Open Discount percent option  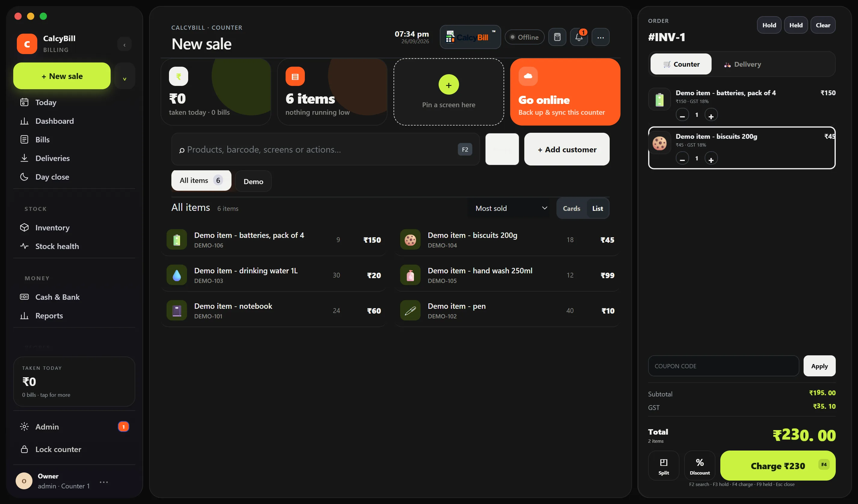[x=700, y=465]
